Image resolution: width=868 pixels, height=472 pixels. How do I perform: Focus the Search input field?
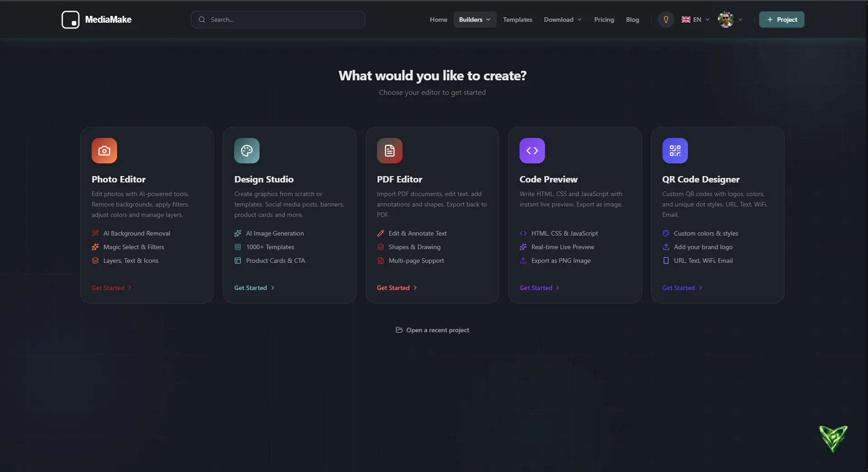click(x=278, y=20)
